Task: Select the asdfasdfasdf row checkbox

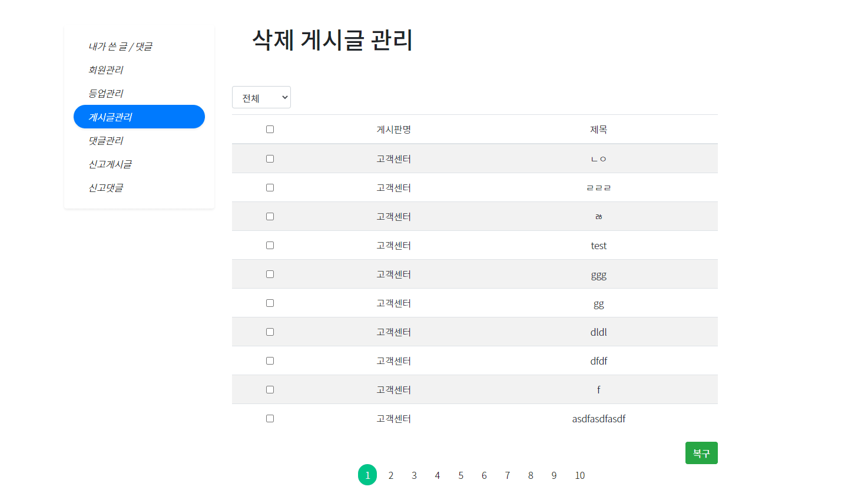Action: point(270,418)
